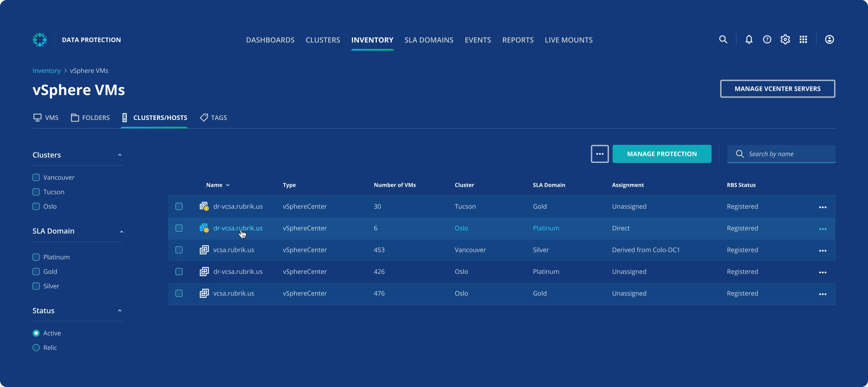Image resolution: width=868 pixels, height=387 pixels.
Task: Select the Relic status radio button
Action: pos(36,348)
